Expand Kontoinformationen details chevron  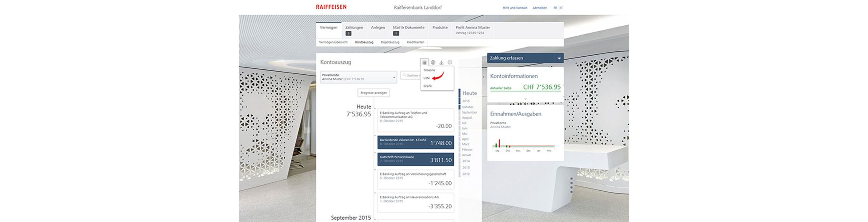pyautogui.click(x=525, y=99)
